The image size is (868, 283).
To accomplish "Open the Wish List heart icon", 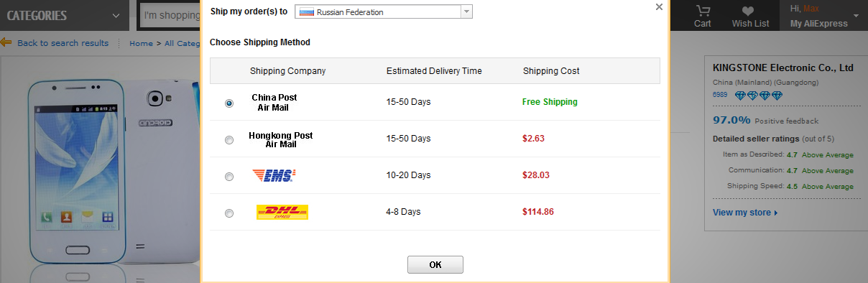I will point(749,11).
